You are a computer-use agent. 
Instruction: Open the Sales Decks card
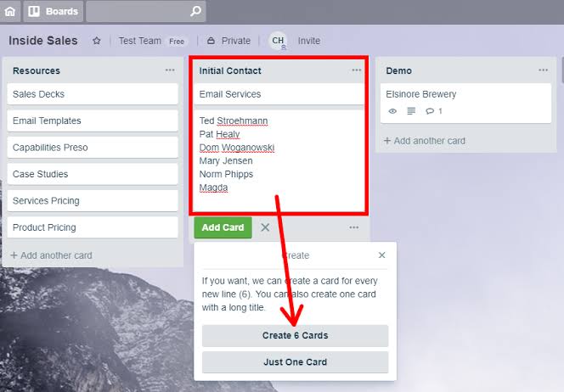pos(93,94)
